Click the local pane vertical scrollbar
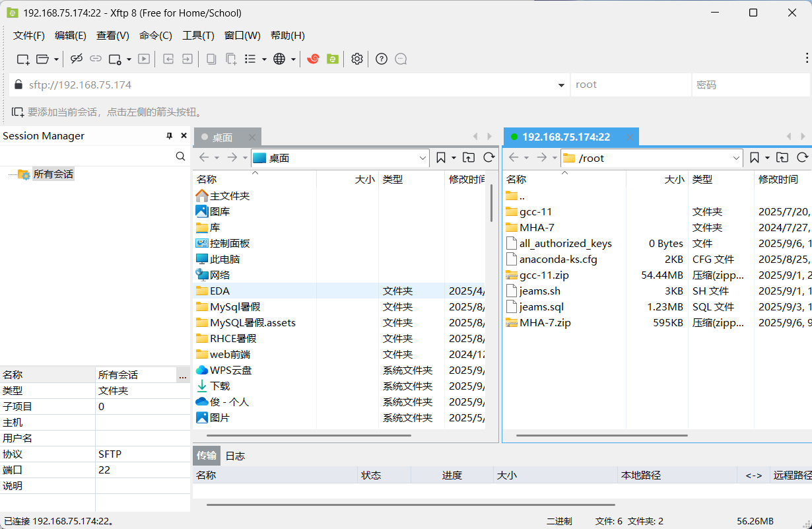This screenshot has width=812, height=529. pos(491,203)
